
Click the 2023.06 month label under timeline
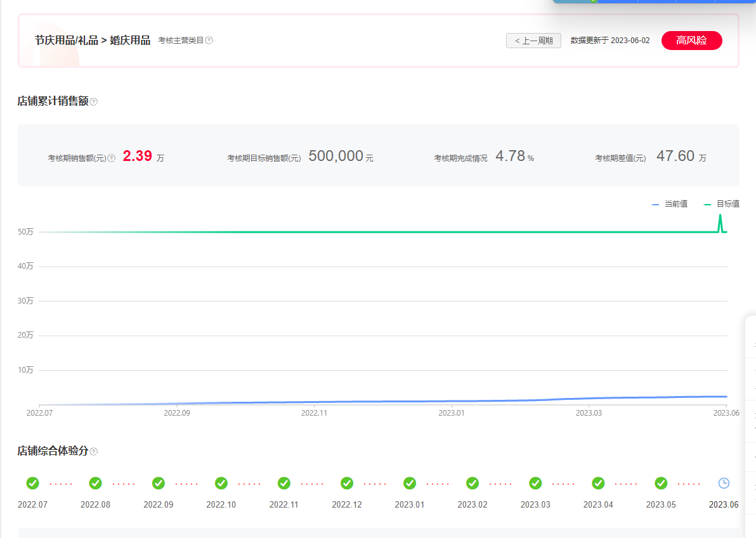pyautogui.click(x=724, y=505)
